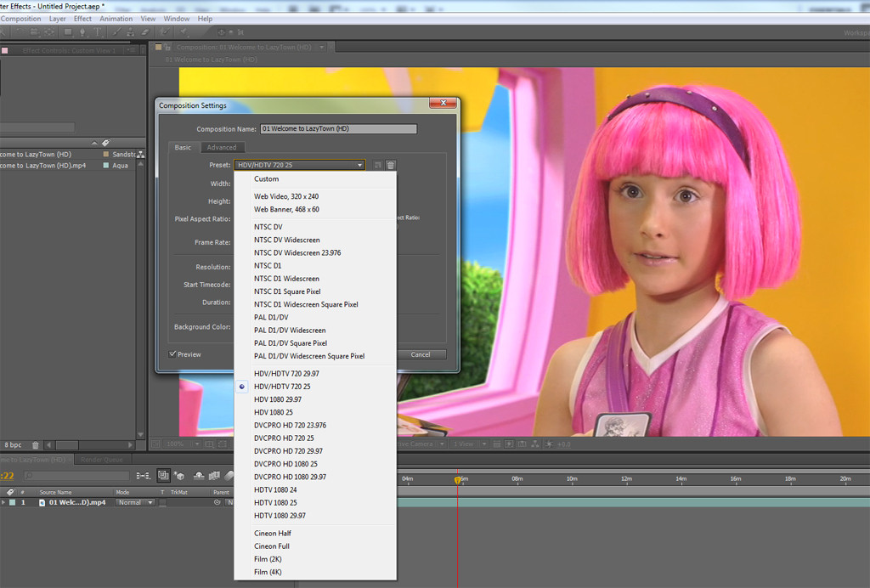
Task: Click the parent pick whip for layer 1
Action: 217,502
